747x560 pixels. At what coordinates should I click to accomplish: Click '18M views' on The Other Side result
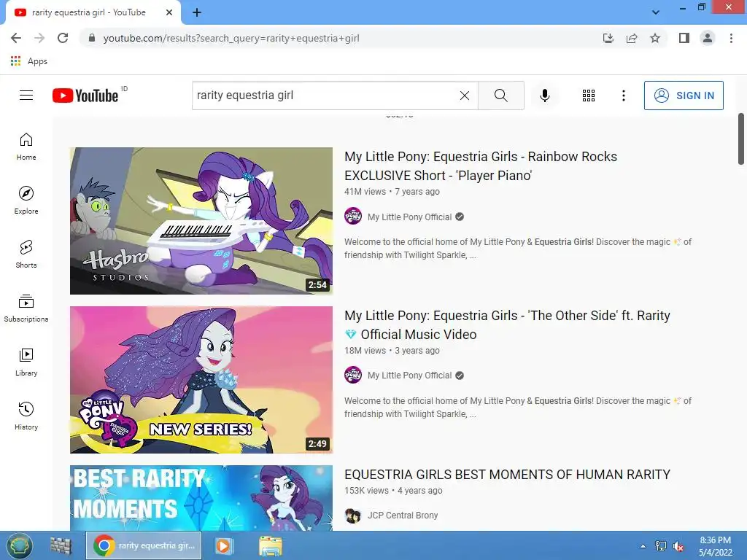coord(365,351)
